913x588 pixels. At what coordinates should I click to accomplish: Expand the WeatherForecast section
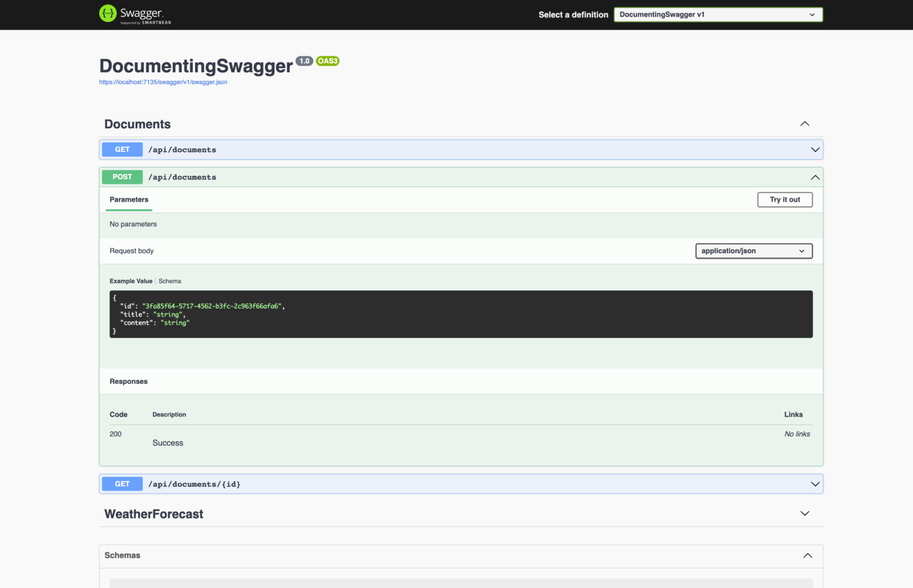pyautogui.click(x=804, y=513)
